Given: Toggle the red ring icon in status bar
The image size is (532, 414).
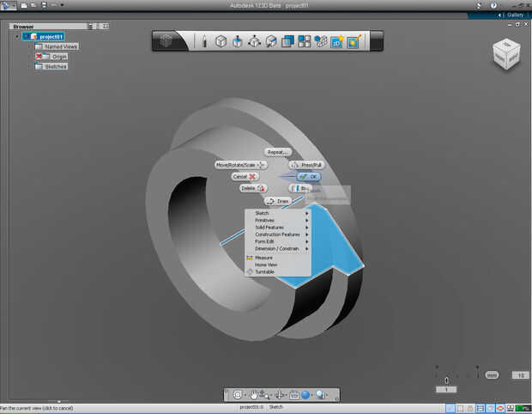Looking at the screenshot, I should (500, 408).
